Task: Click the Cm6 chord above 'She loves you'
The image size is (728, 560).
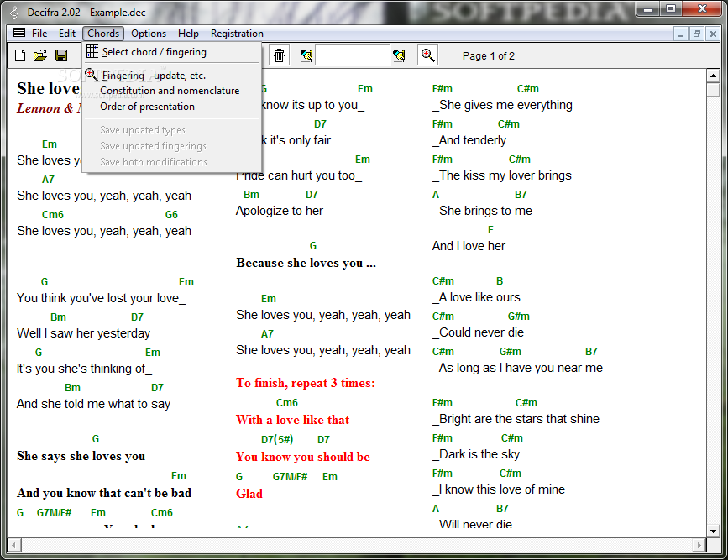Action: coord(52,215)
